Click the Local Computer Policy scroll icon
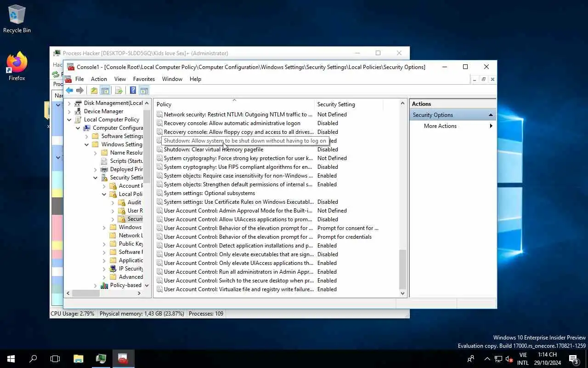 coord(78,120)
